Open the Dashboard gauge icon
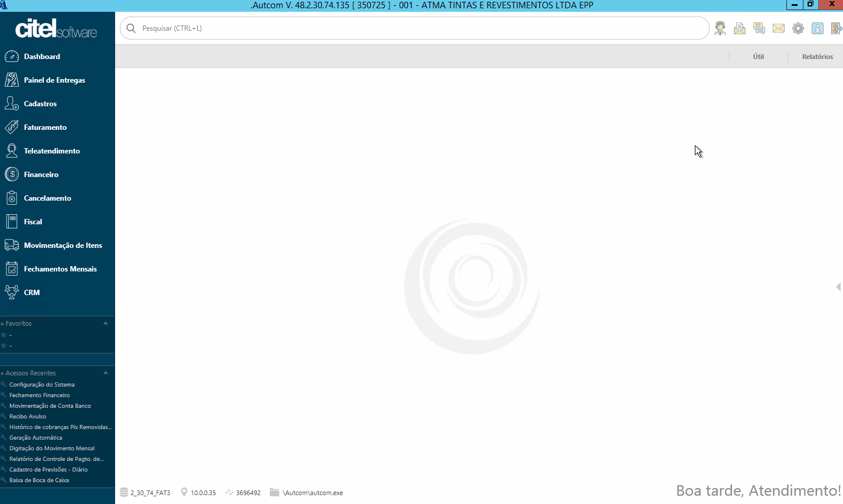Viewport: 843px width, 504px height. pyautogui.click(x=12, y=57)
